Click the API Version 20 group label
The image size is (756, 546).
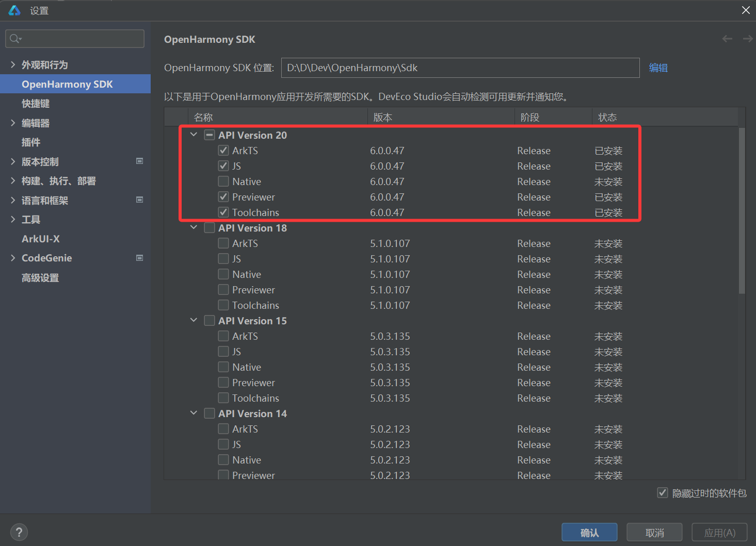coord(252,135)
